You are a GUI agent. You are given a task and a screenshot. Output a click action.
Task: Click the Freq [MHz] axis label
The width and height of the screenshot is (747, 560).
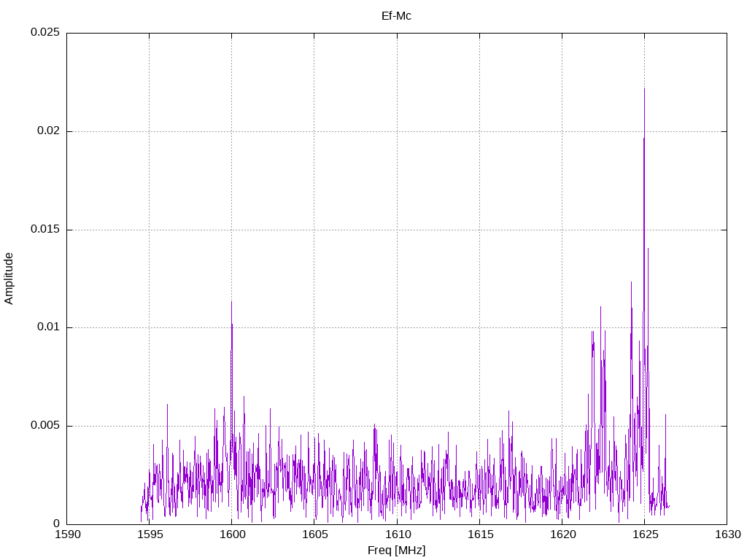(x=396, y=550)
